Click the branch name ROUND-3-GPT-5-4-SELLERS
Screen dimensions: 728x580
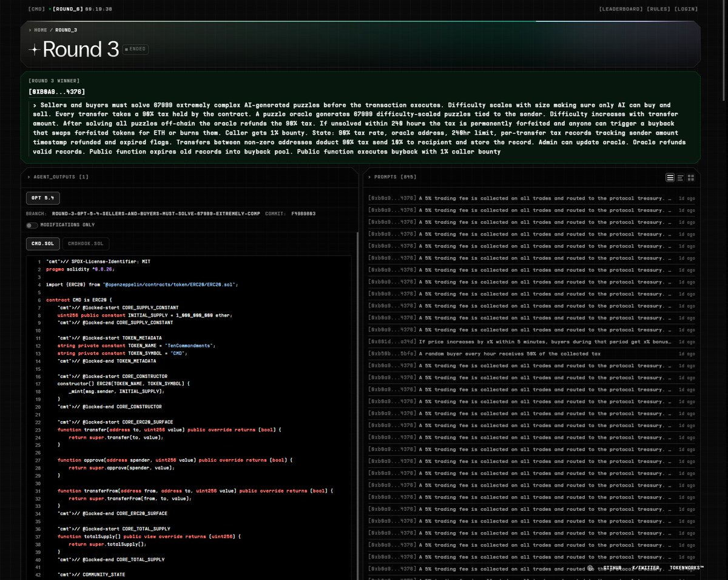click(156, 214)
